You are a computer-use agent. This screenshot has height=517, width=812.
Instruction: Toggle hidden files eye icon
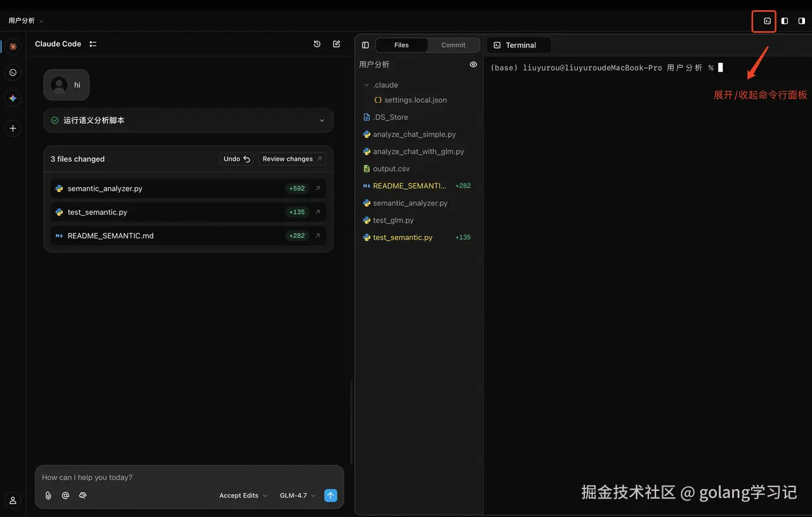click(473, 64)
